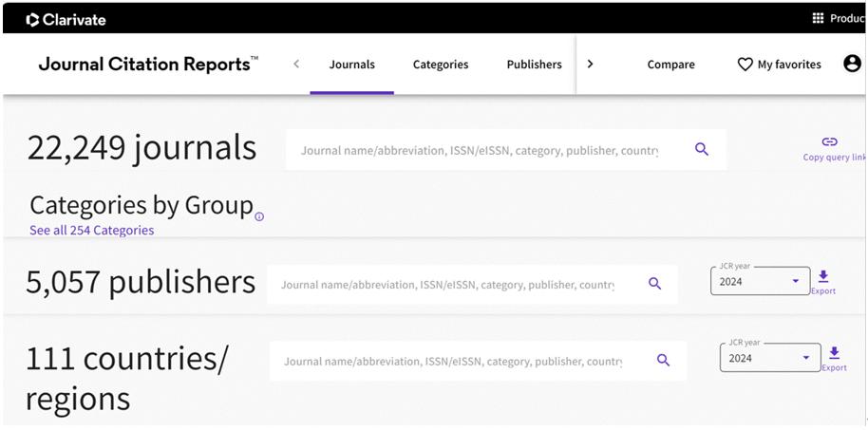Open the user account profile icon

click(x=852, y=64)
